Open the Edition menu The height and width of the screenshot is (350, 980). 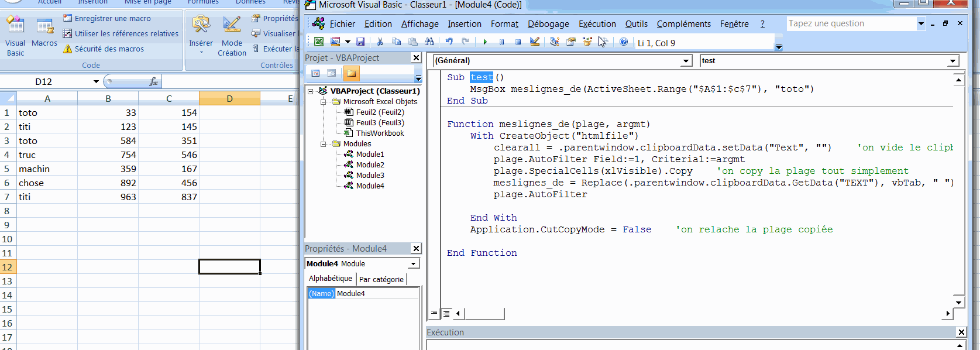click(x=378, y=24)
